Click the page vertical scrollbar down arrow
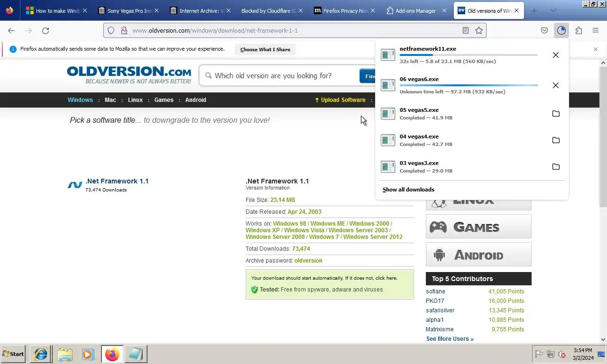 coord(603,339)
